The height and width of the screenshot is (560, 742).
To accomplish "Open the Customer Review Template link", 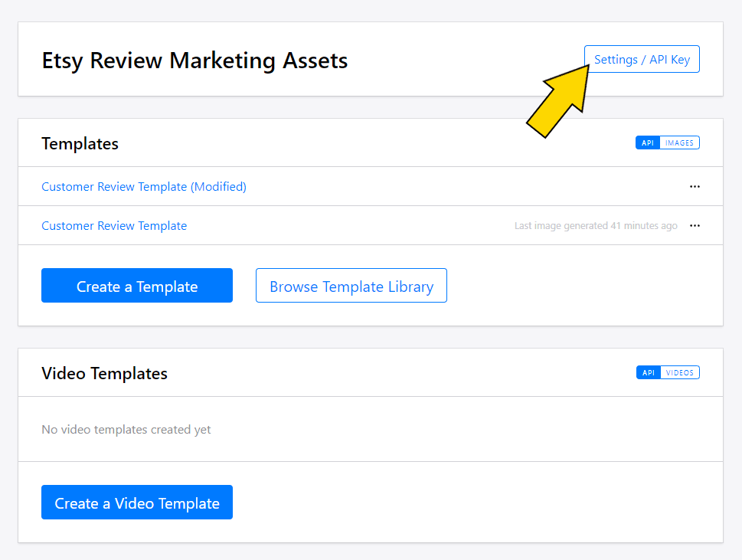I will click(x=114, y=226).
